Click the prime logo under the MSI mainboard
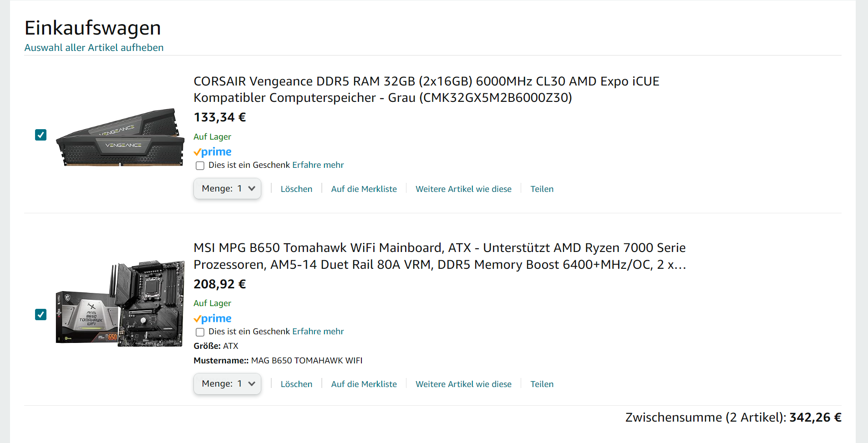 click(x=213, y=318)
